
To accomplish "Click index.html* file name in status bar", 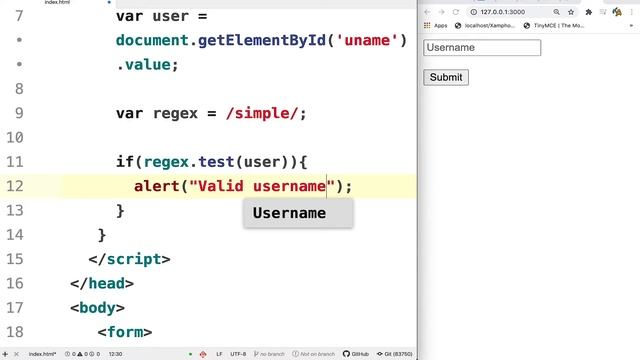I will click(42, 354).
